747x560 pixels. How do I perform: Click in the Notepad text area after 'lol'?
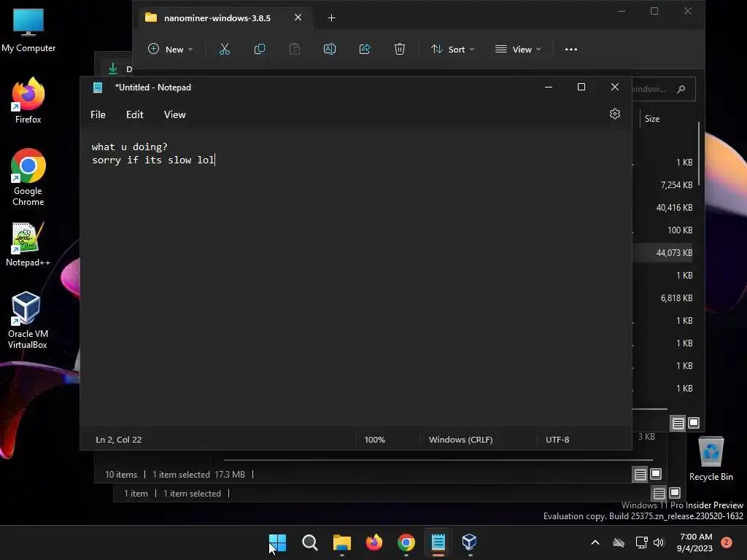pyautogui.click(x=216, y=160)
